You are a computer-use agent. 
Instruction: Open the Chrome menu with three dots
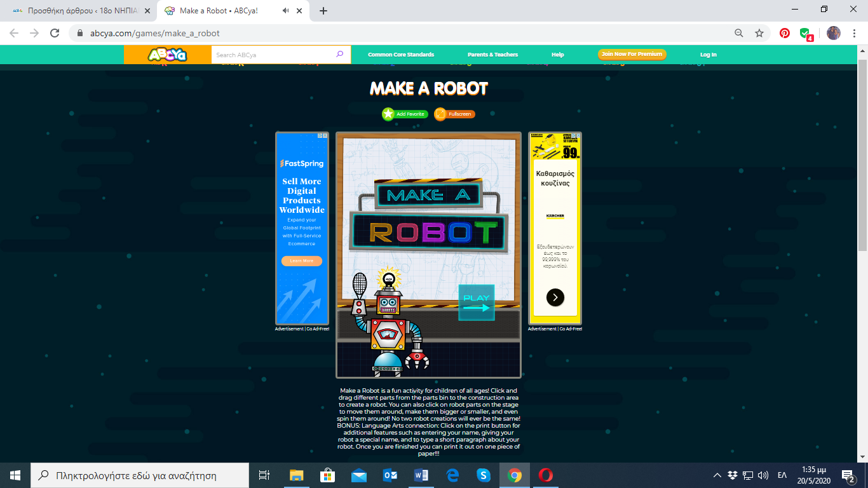854,33
